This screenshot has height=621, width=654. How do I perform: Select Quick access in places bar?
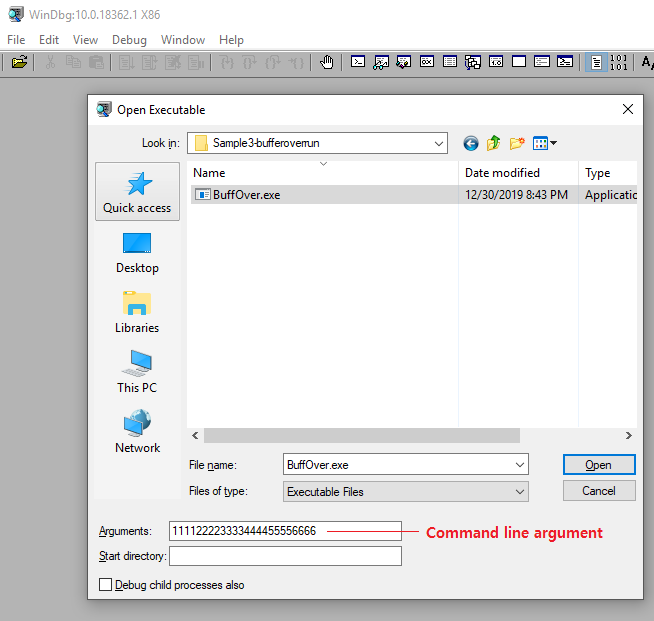137,191
